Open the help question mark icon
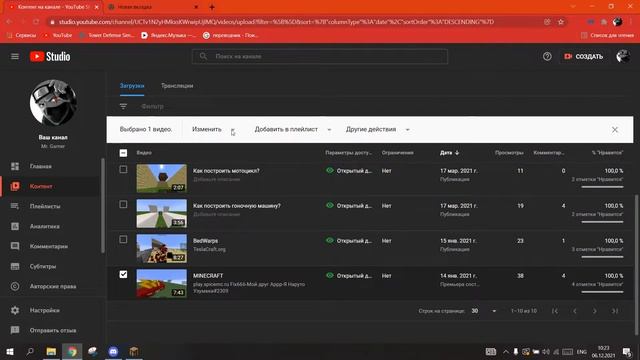This screenshot has width=640, height=360. click(x=547, y=56)
